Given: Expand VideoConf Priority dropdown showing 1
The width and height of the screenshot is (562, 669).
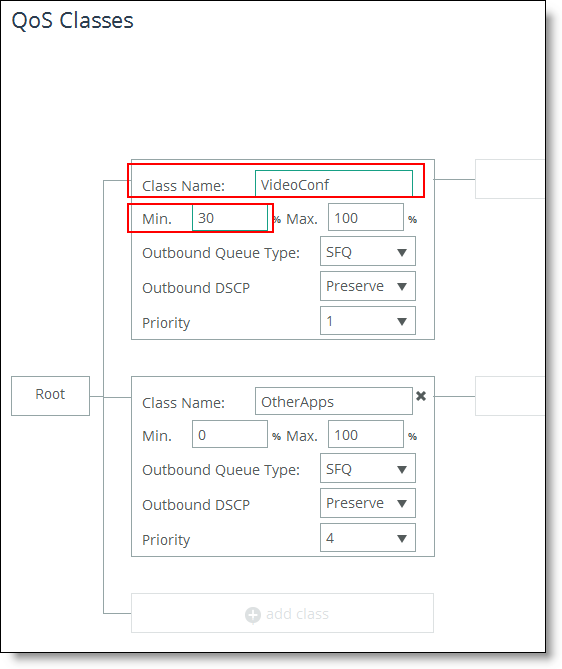Looking at the screenshot, I should (367, 320).
